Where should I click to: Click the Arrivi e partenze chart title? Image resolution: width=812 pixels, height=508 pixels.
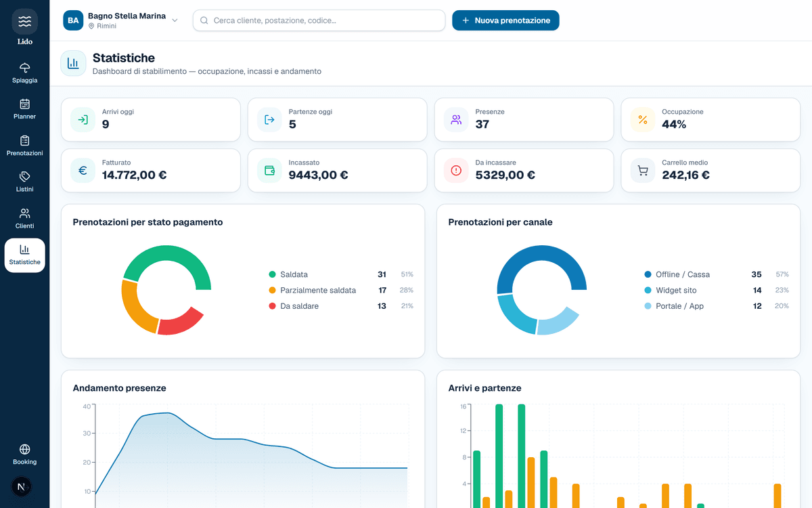point(484,388)
